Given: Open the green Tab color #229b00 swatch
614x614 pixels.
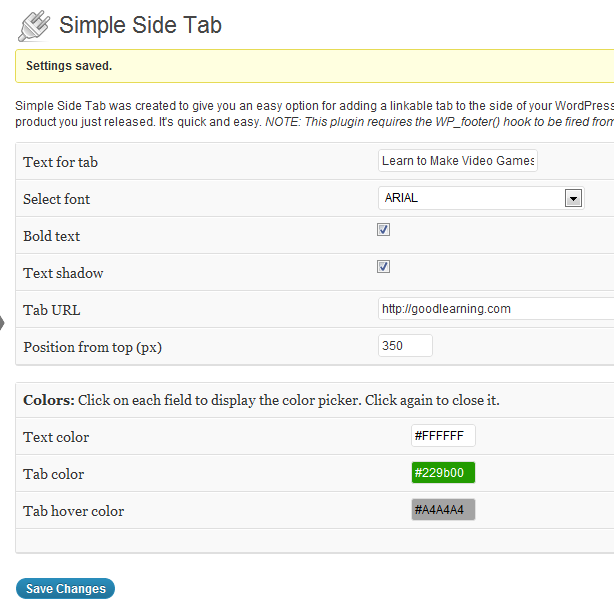Looking at the screenshot, I should pyautogui.click(x=443, y=473).
